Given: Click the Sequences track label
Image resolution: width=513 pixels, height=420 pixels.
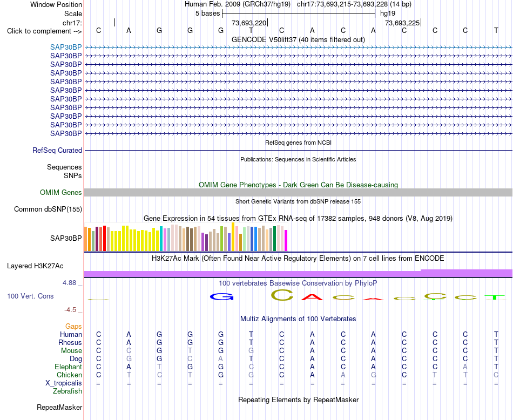Looking at the screenshot, I should coord(64,167).
